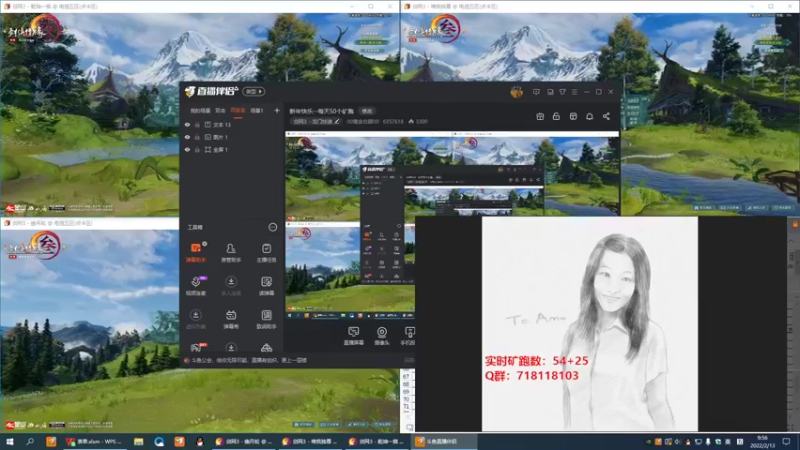Switch to the highlighted orange scene tab

(238, 110)
